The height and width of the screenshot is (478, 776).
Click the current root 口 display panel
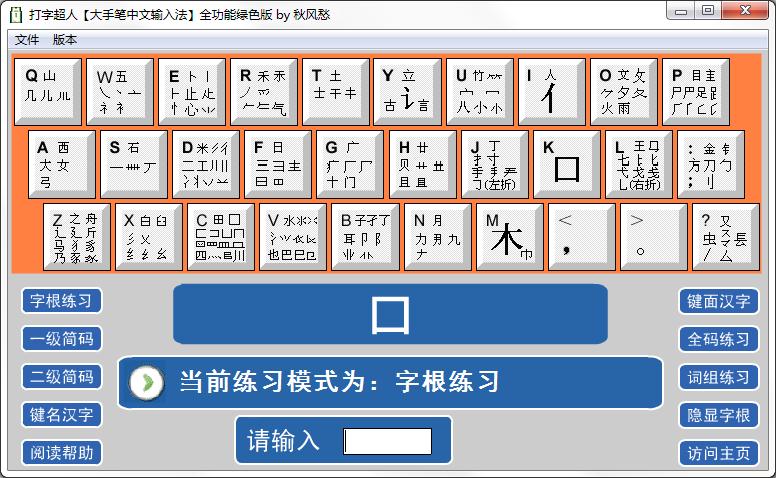(x=390, y=314)
